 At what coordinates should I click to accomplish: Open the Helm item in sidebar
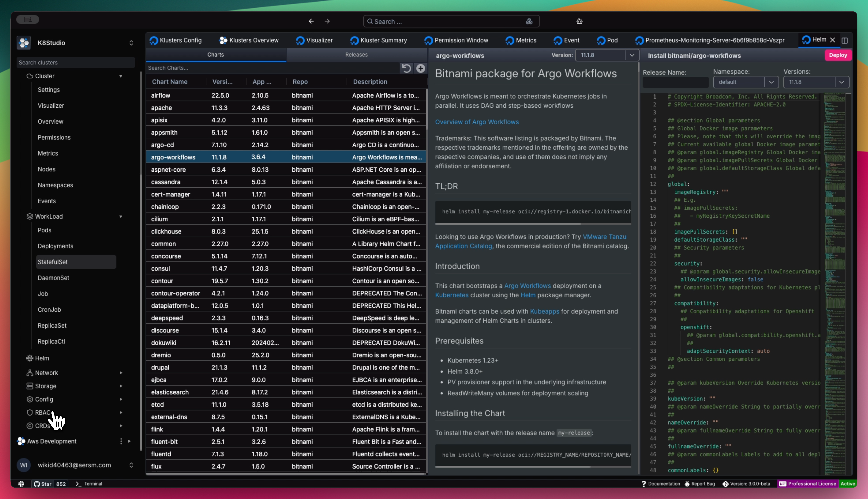click(42, 358)
